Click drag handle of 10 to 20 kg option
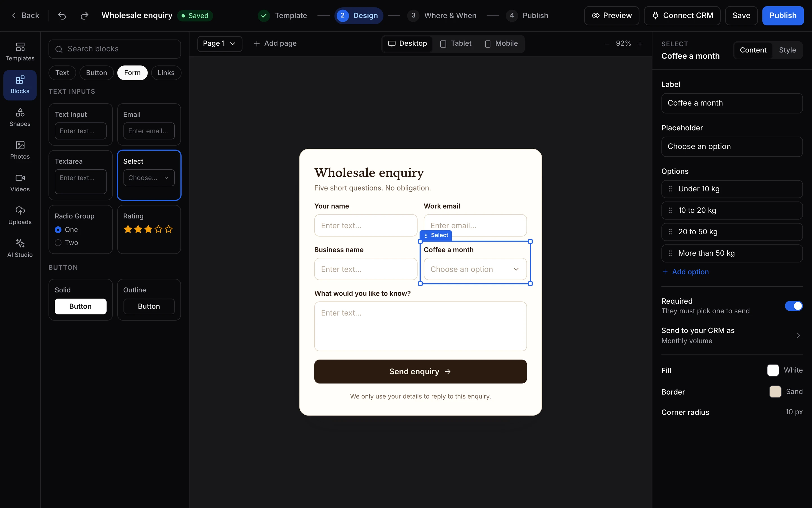 [670, 210]
